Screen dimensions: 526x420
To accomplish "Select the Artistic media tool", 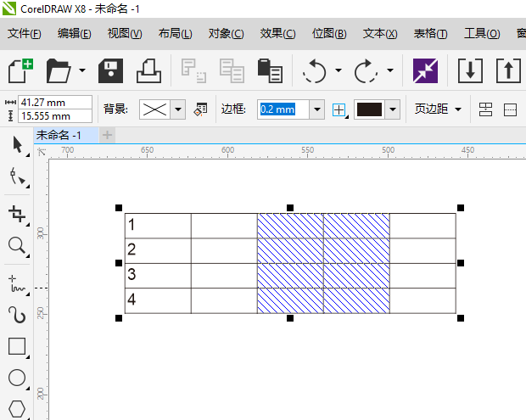I will click(x=18, y=315).
